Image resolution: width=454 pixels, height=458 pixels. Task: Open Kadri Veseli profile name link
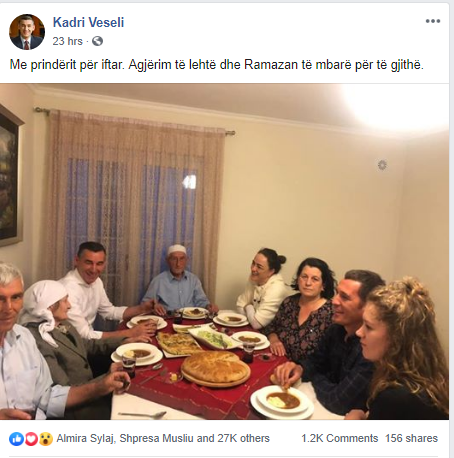coord(88,22)
